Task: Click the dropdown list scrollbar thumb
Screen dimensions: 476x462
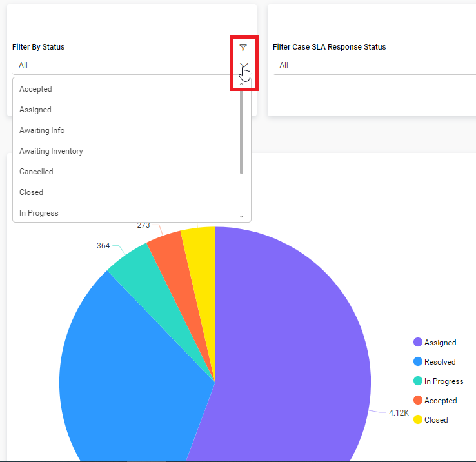Action: point(242,131)
